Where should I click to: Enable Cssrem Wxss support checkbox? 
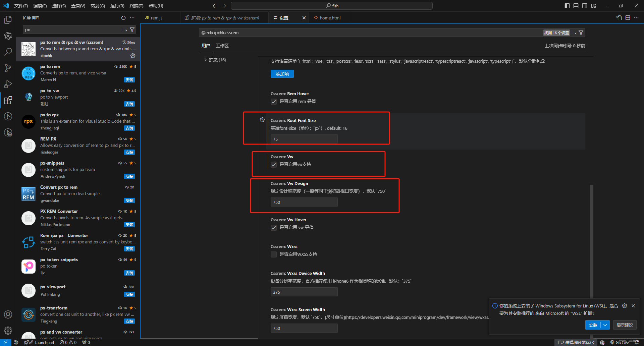click(x=274, y=254)
